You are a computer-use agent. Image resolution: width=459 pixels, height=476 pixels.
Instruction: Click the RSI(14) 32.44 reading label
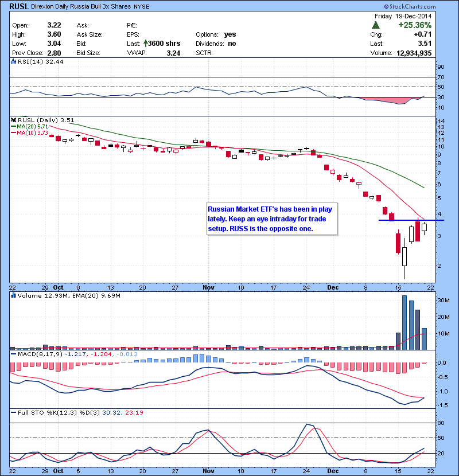40,61
